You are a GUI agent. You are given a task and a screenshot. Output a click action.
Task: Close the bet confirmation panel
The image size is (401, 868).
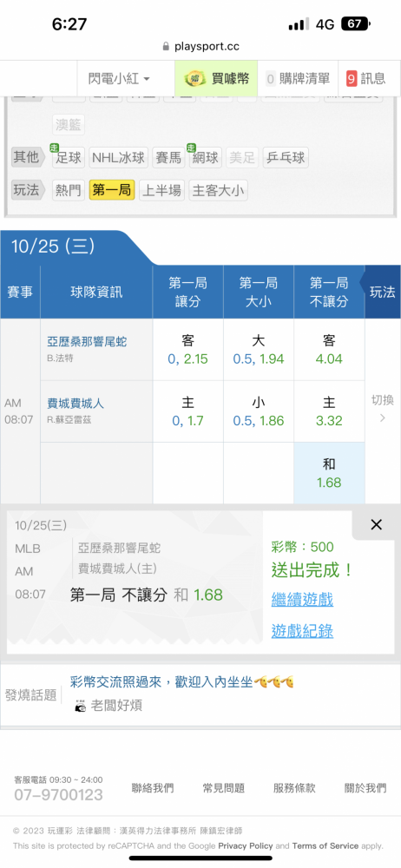(376, 525)
